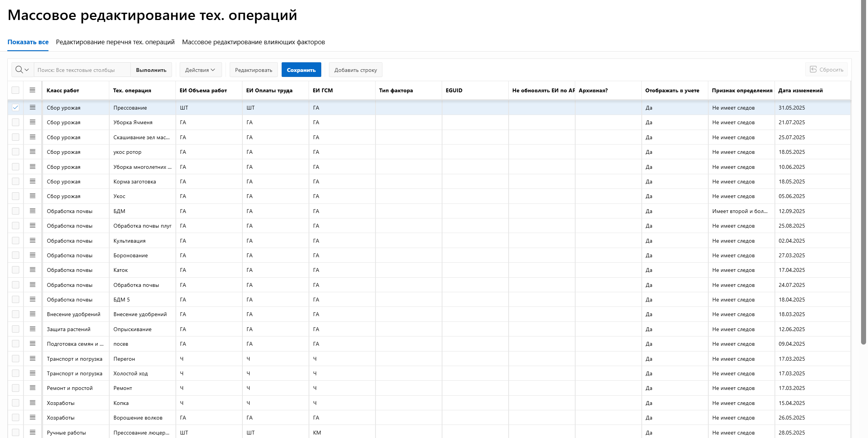The image size is (868, 438).
Task: Switch to Редактирование перечня тех. операций tab
Action: (x=115, y=42)
